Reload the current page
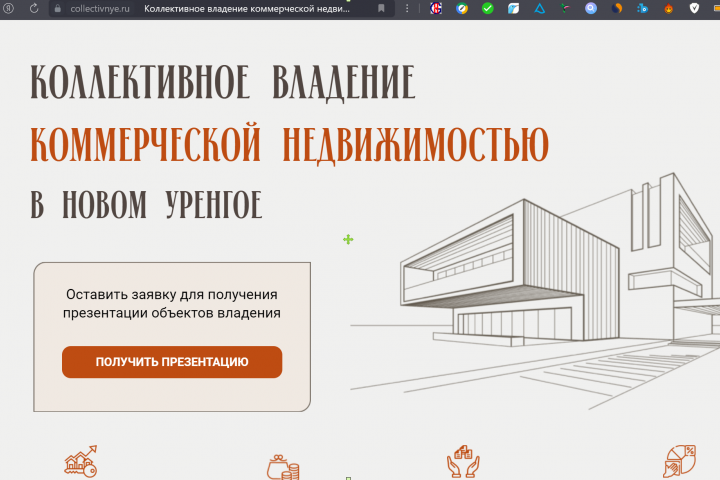Viewport: 720px width, 480px height. point(34,8)
